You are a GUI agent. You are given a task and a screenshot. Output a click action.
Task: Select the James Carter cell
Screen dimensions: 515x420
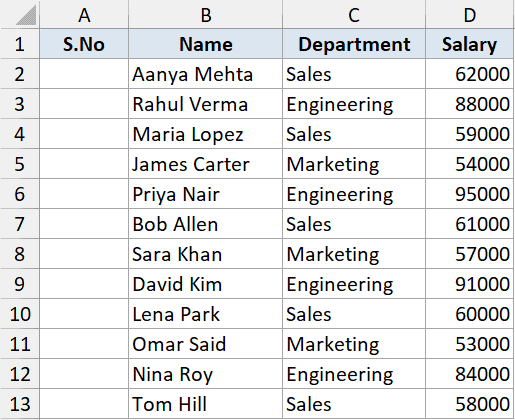[205, 164]
